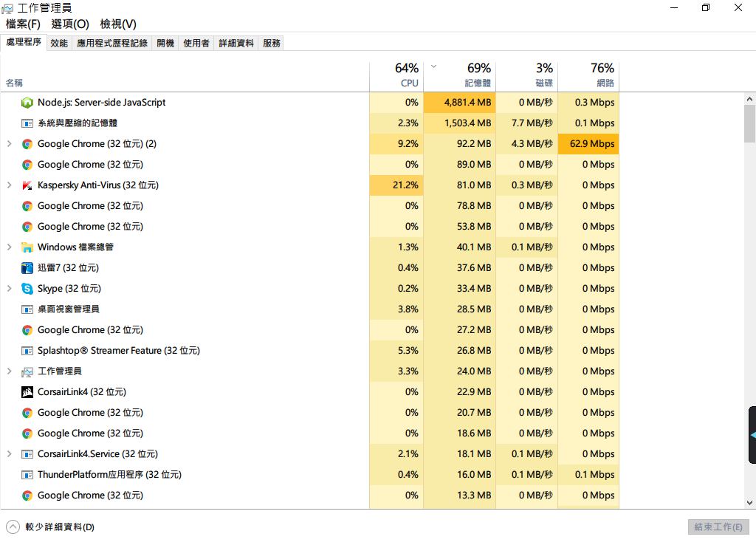756x545 pixels.
Task: Click Chrome icon in the 13.3 MB row
Action: (x=27, y=496)
